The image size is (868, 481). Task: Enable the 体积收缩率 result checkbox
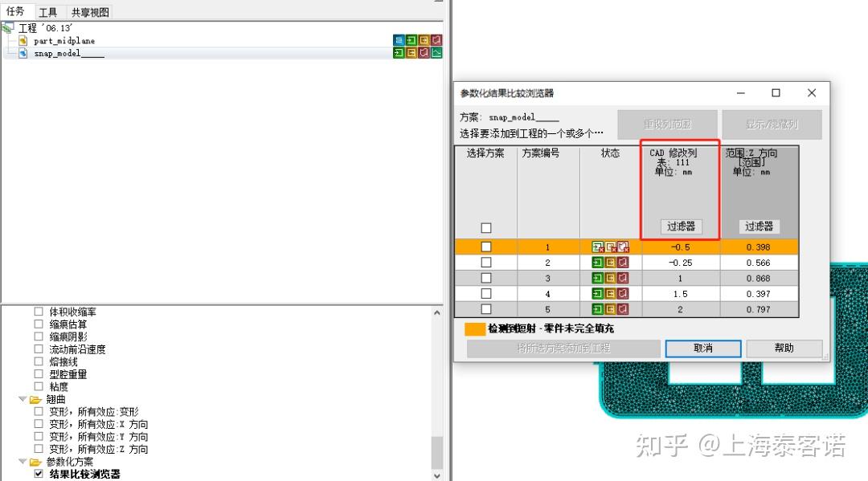tap(39, 312)
